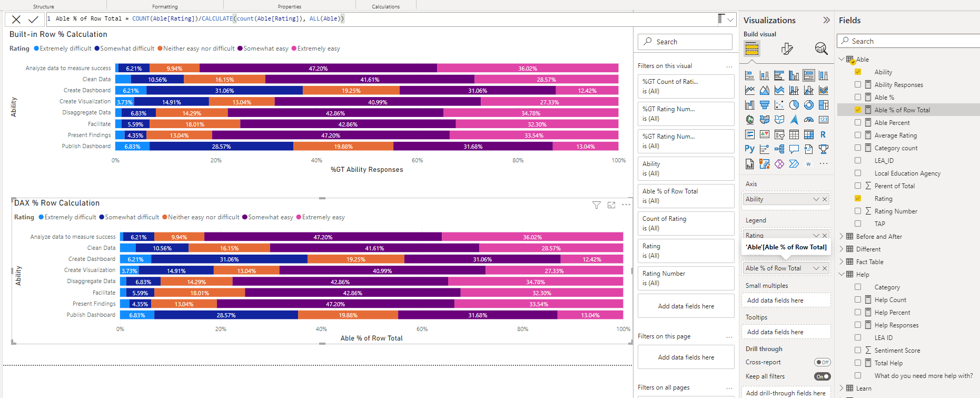Expand the Before and After table
The image size is (980, 398).
[842, 236]
